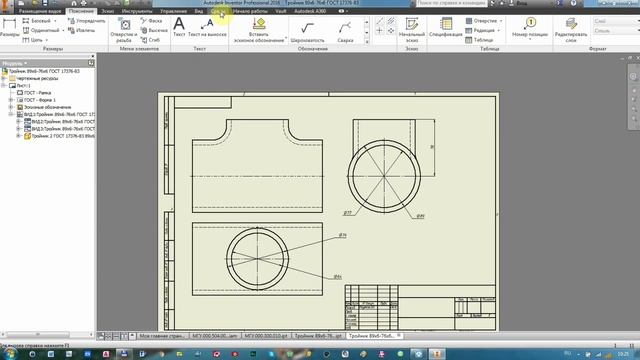Viewport: 640px width, 360px height.
Task: Open the Vault ribbon tab
Action: click(281, 11)
